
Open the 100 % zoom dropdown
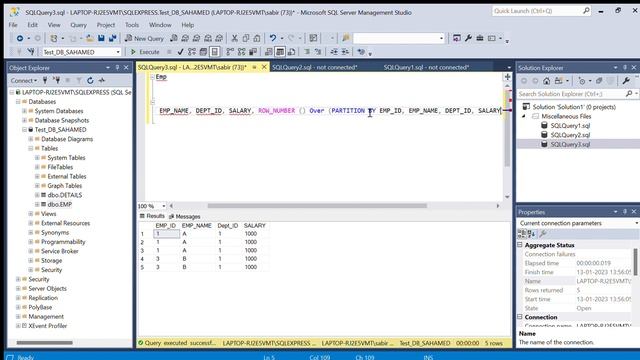(x=164, y=206)
